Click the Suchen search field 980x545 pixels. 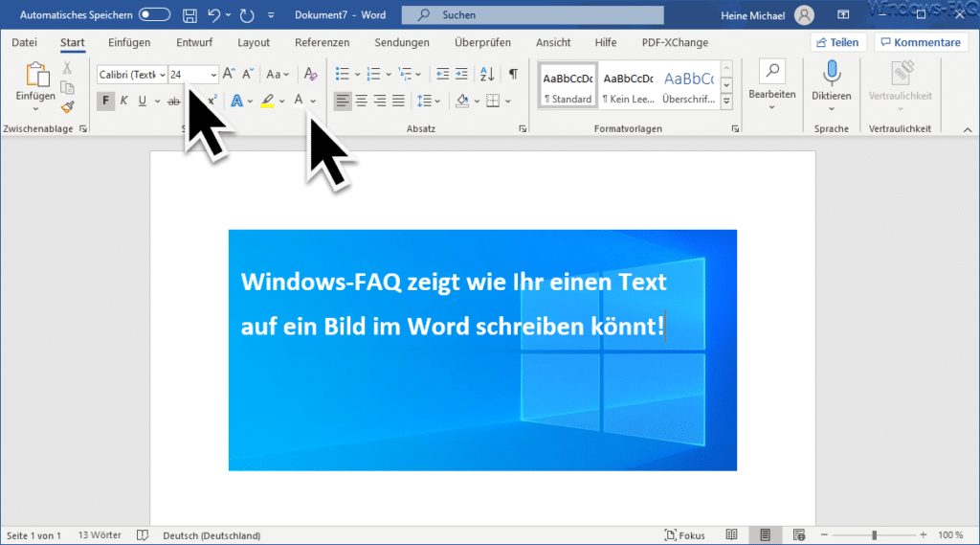pyautogui.click(x=532, y=15)
